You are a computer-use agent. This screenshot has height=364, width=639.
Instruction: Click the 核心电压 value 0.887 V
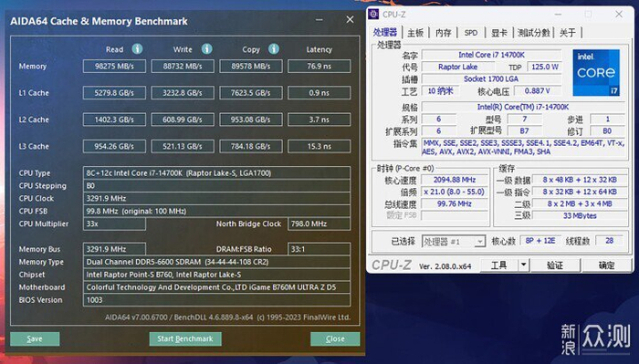tap(538, 91)
